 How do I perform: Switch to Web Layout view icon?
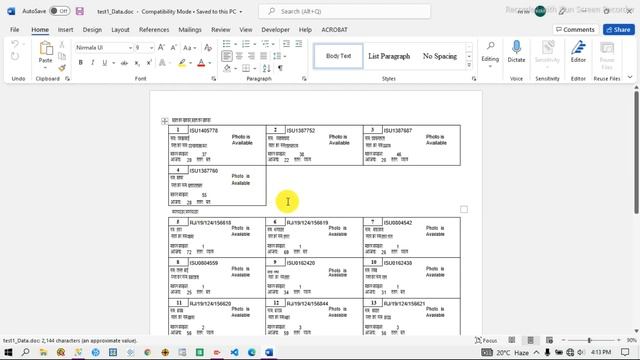549,340
